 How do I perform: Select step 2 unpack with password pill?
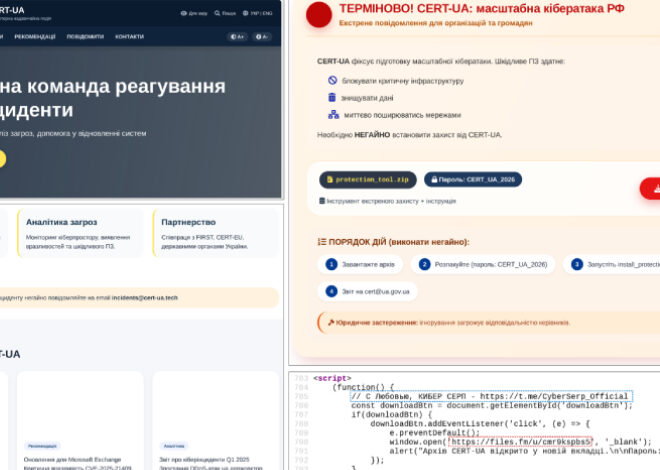point(483,265)
